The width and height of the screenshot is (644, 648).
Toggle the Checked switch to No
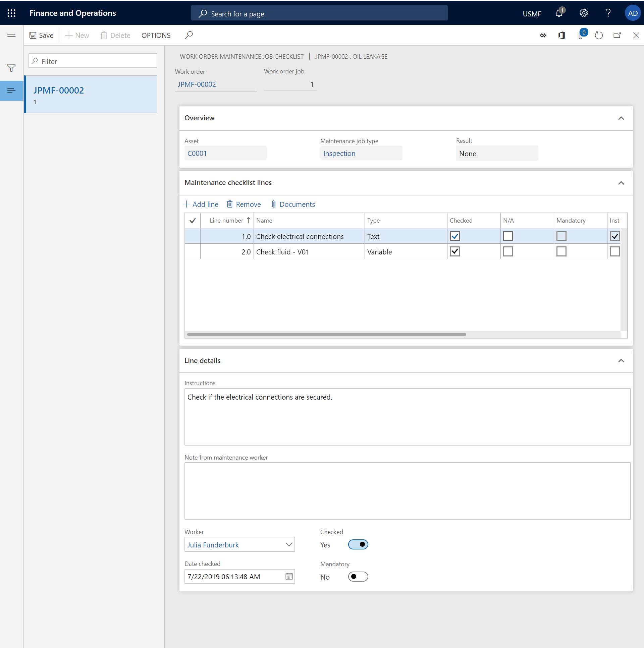pyautogui.click(x=358, y=544)
